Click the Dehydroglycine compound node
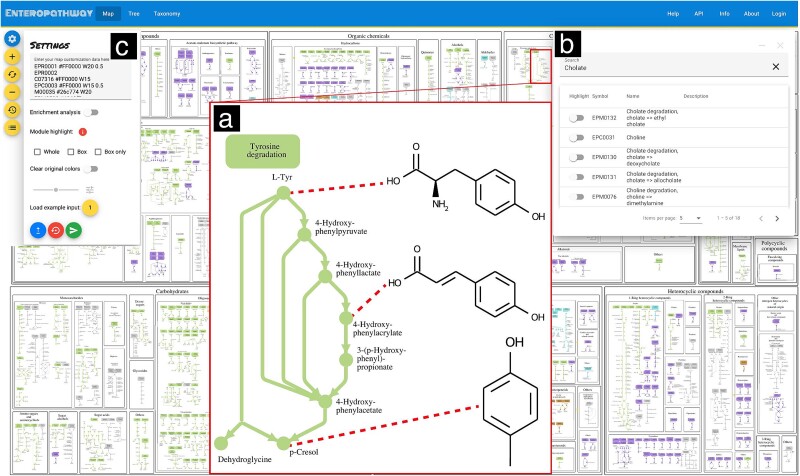This screenshot has height=476, width=800. (x=221, y=443)
